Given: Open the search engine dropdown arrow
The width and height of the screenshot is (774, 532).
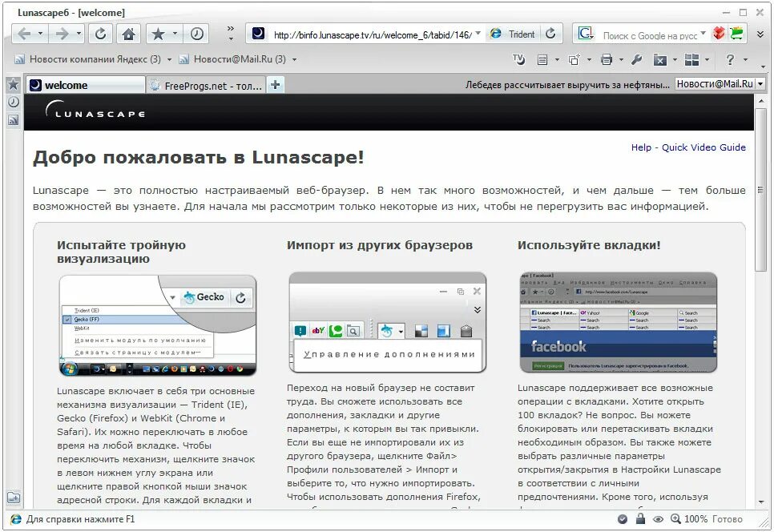Looking at the screenshot, I should tap(703, 33).
